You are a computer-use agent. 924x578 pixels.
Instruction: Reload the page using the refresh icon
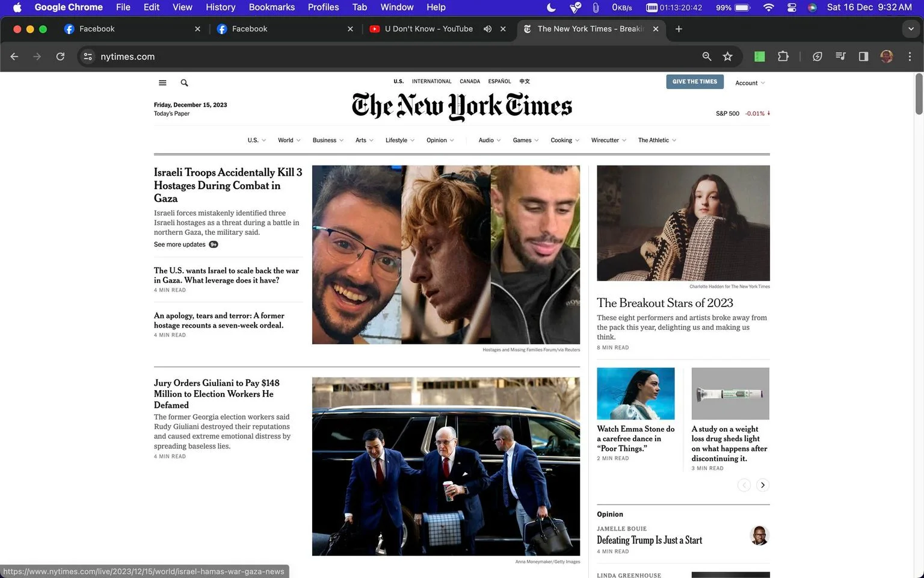tap(60, 57)
